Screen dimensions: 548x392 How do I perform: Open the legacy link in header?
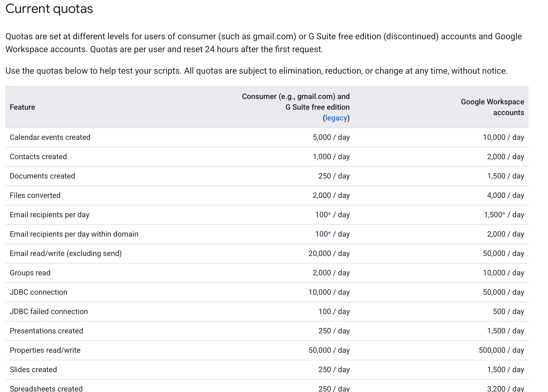[336, 118]
